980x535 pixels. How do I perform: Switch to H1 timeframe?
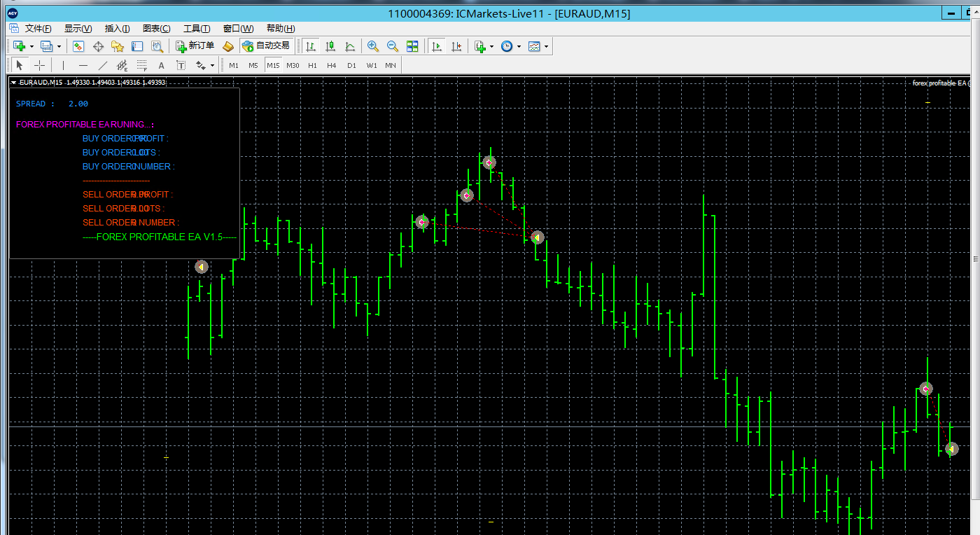(x=312, y=65)
